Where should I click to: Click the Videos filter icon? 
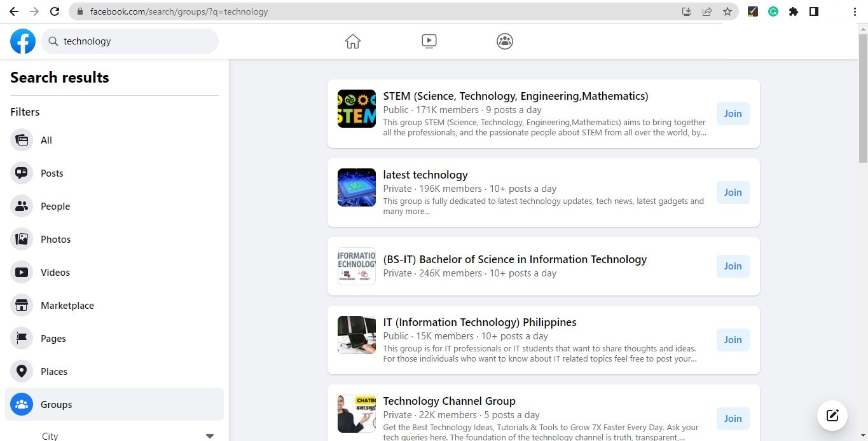pyautogui.click(x=22, y=273)
